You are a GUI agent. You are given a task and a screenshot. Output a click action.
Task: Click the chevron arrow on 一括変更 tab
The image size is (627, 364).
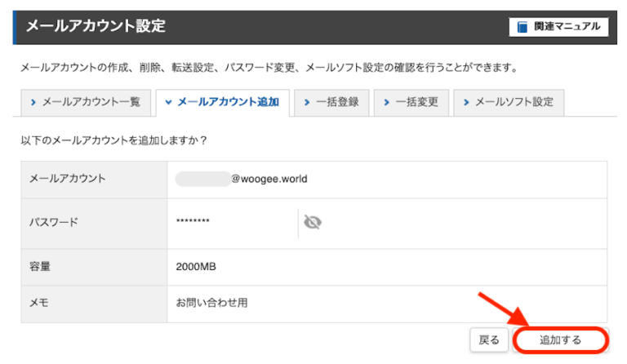(386, 103)
